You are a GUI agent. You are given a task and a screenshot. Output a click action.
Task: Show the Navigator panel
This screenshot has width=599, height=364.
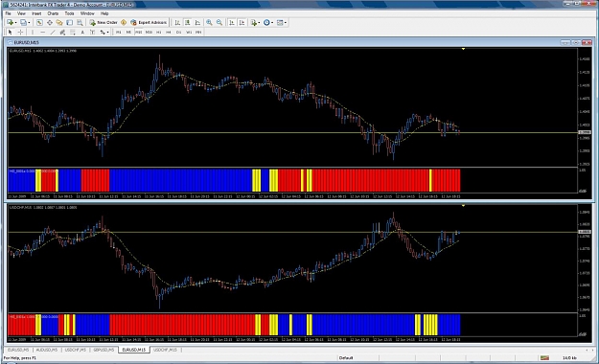coord(59,23)
